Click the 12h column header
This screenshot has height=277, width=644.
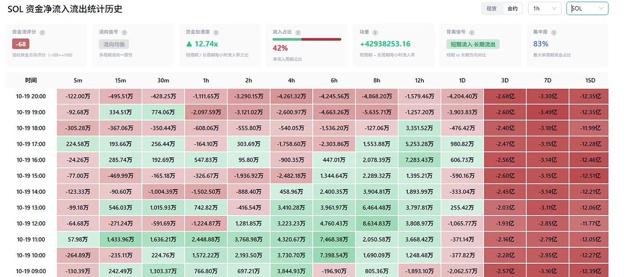(419, 80)
